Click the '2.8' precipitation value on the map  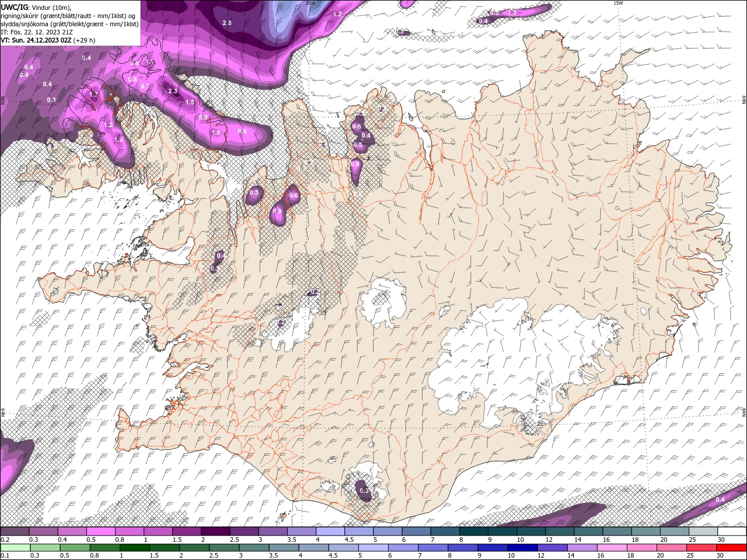click(x=228, y=23)
